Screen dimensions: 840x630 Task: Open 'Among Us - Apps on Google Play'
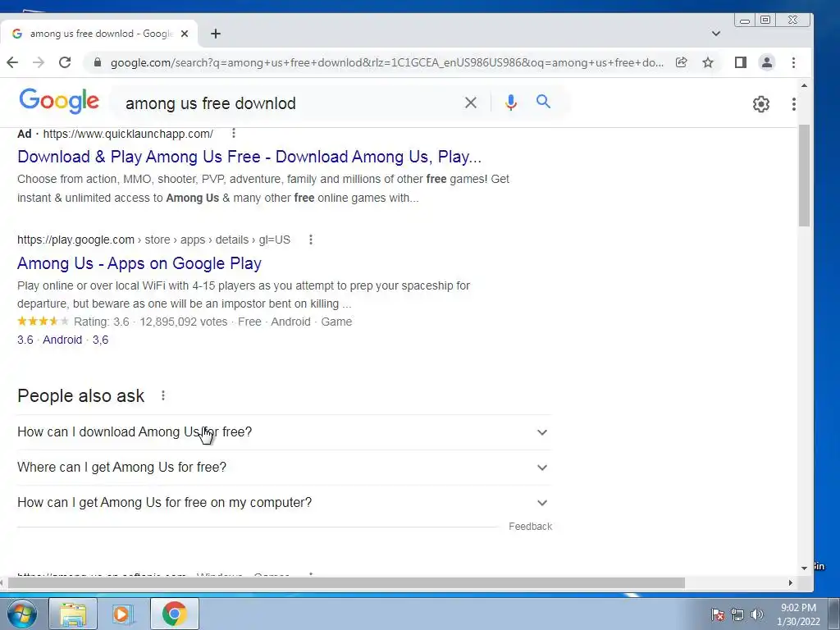click(x=139, y=263)
